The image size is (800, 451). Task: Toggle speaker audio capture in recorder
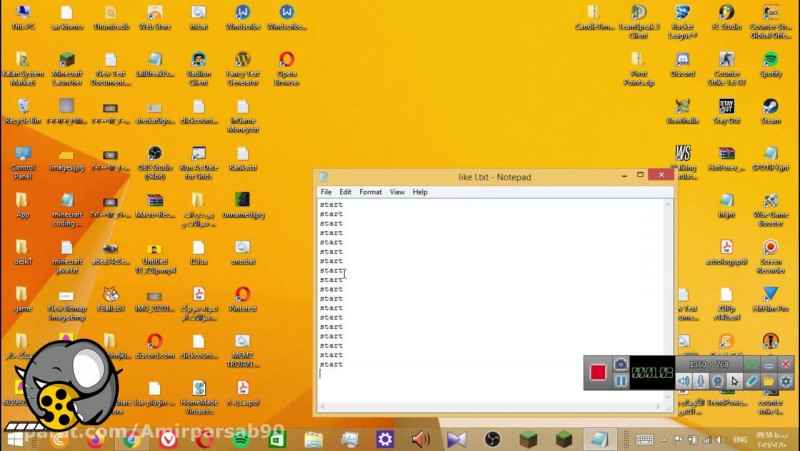click(x=685, y=382)
